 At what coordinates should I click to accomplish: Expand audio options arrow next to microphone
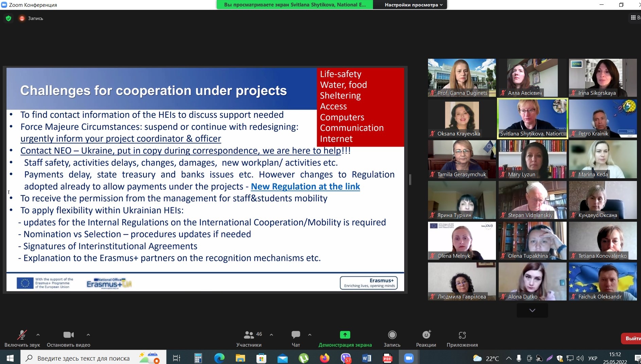pyautogui.click(x=38, y=334)
